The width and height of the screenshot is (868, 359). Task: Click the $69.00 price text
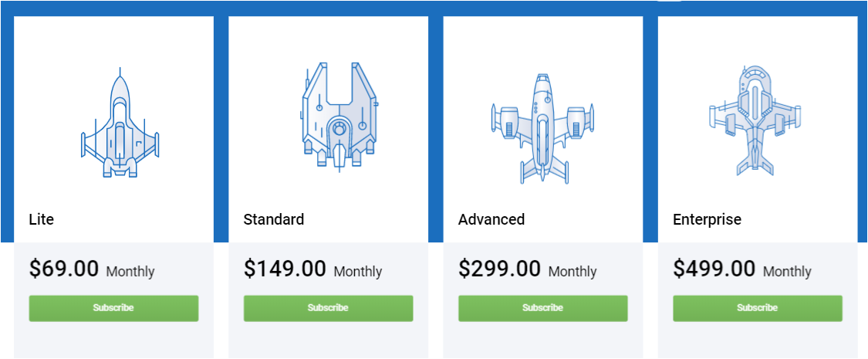(x=64, y=269)
